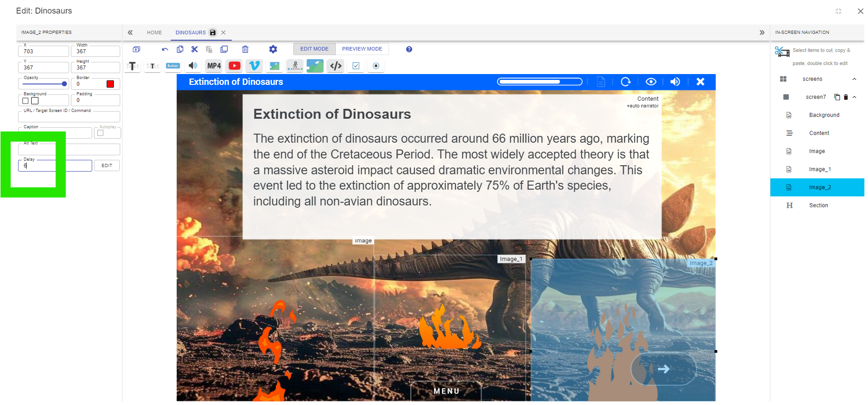Save the Dinosaurs tab with disk icon
The image size is (868, 405).
pos(213,33)
